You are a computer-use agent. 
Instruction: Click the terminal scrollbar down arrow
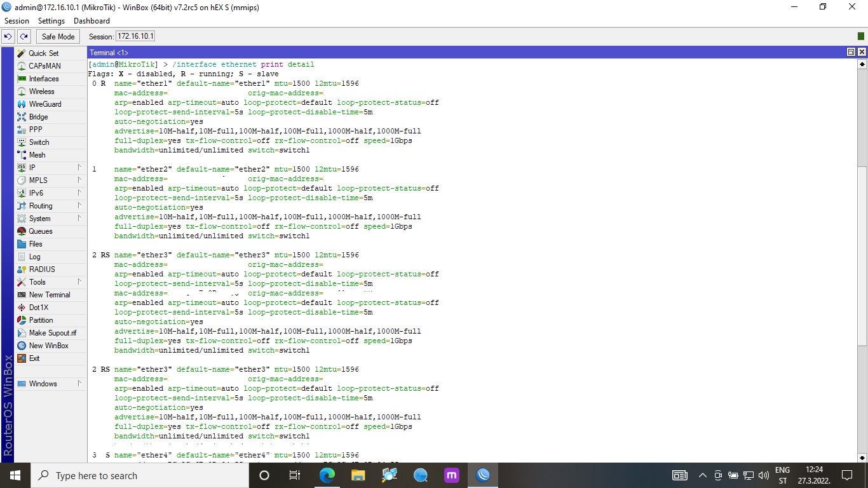[862, 457]
